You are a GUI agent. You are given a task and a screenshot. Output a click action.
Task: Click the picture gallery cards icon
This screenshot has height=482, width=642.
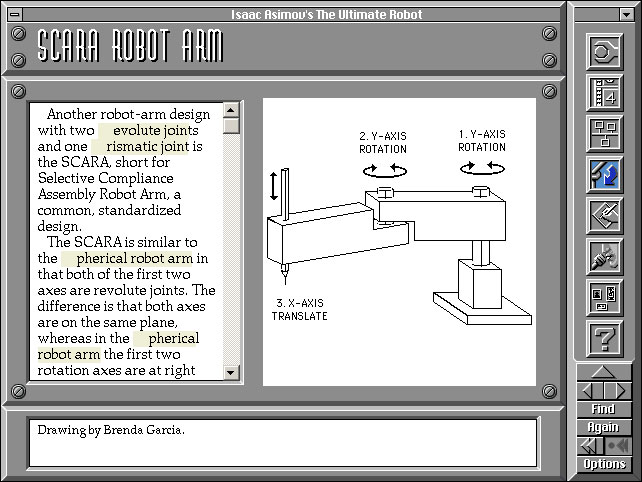pyautogui.click(x=604, y=298)
